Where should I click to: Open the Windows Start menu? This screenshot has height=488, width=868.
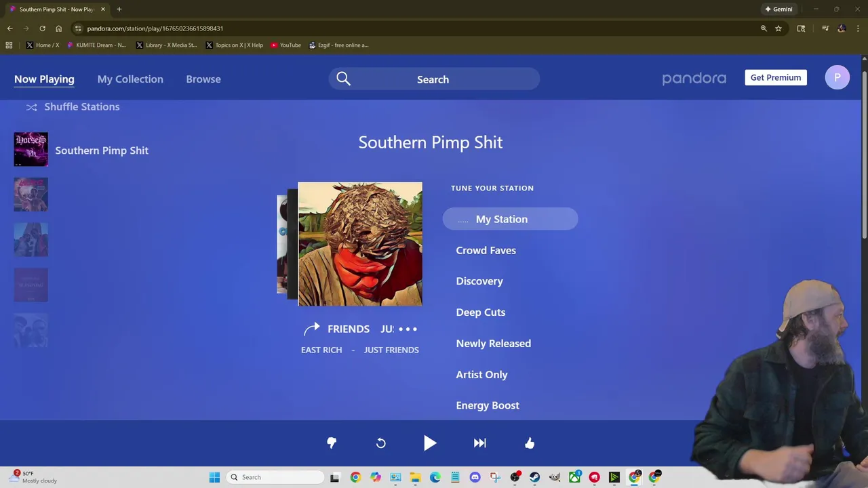pos(214,477)
